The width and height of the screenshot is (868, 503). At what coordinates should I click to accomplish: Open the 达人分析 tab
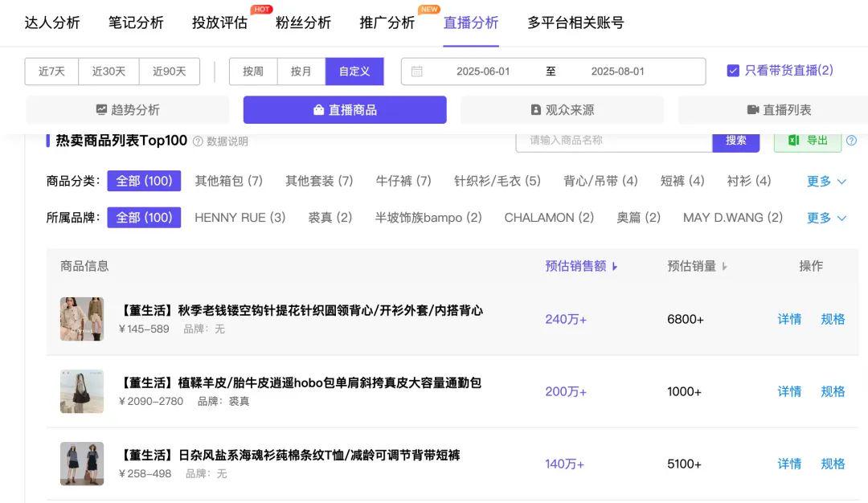(x=52, y=22)
